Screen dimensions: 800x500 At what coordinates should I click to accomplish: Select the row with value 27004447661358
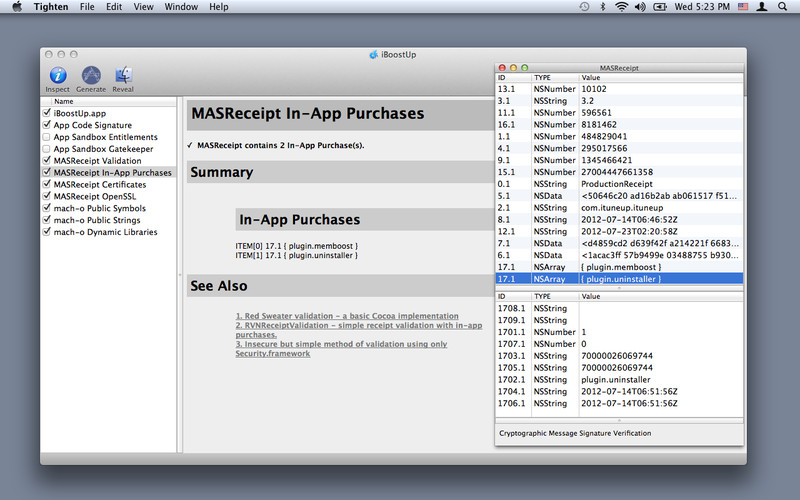tap(619, 172)
